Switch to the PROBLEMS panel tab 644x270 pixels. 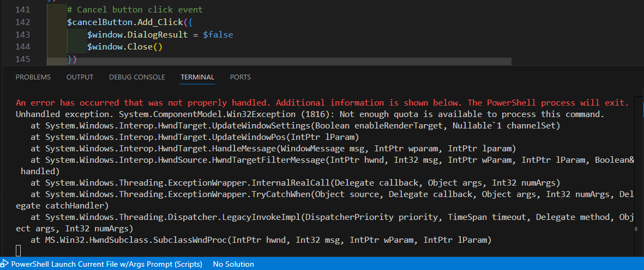pos(33,77)
